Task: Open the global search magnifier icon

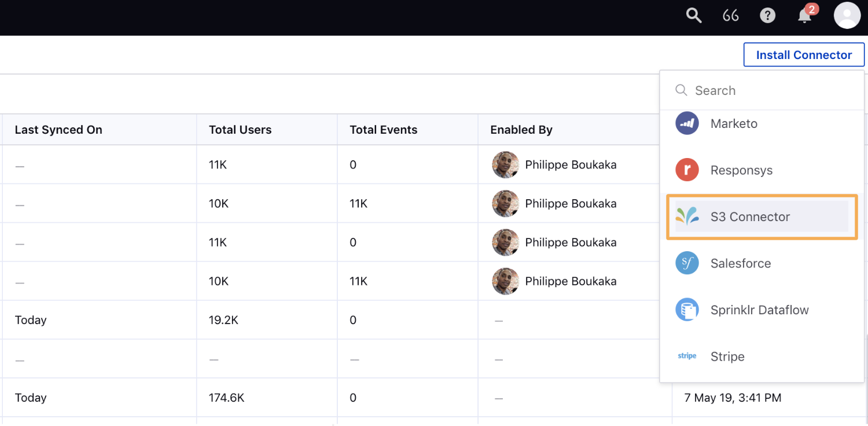Action: click(x=693, y=16)
